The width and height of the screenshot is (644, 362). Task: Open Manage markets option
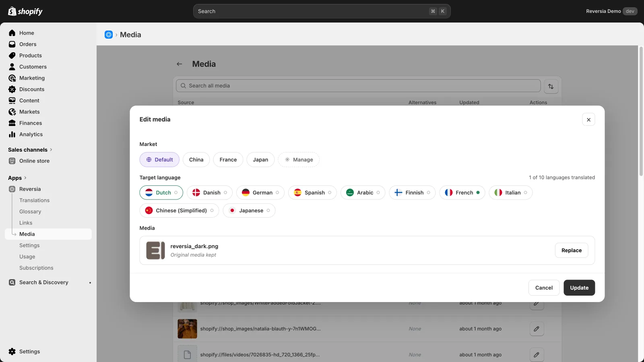pyautogui.click(x=299, y=160)
